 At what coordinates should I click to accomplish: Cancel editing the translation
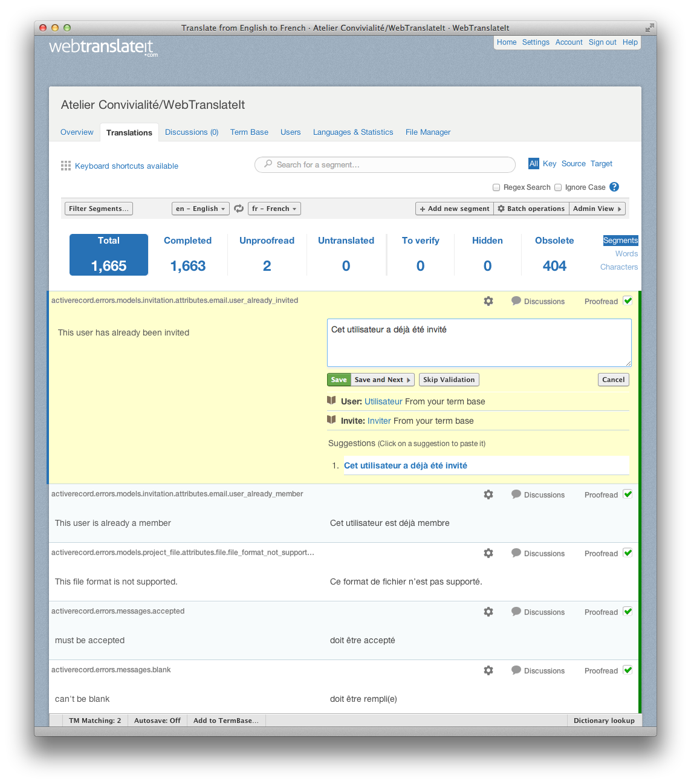[614, 380]
